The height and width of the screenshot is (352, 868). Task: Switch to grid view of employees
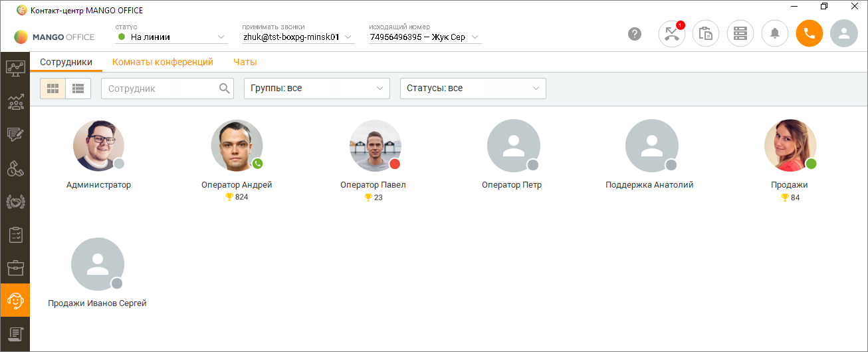53,88
